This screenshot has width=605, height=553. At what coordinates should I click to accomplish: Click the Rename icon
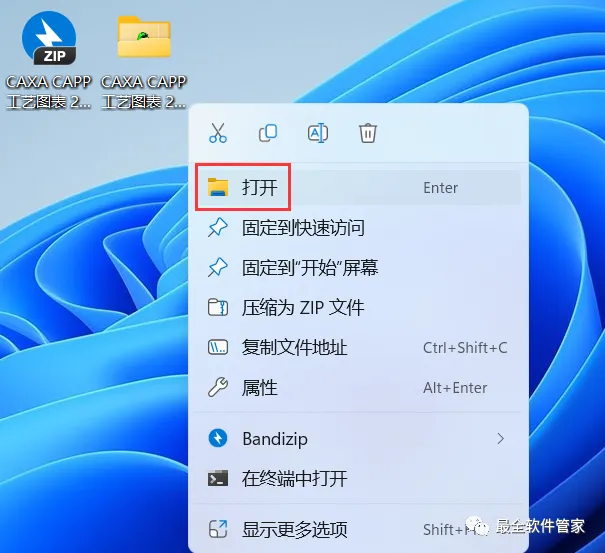coord(318,133)
